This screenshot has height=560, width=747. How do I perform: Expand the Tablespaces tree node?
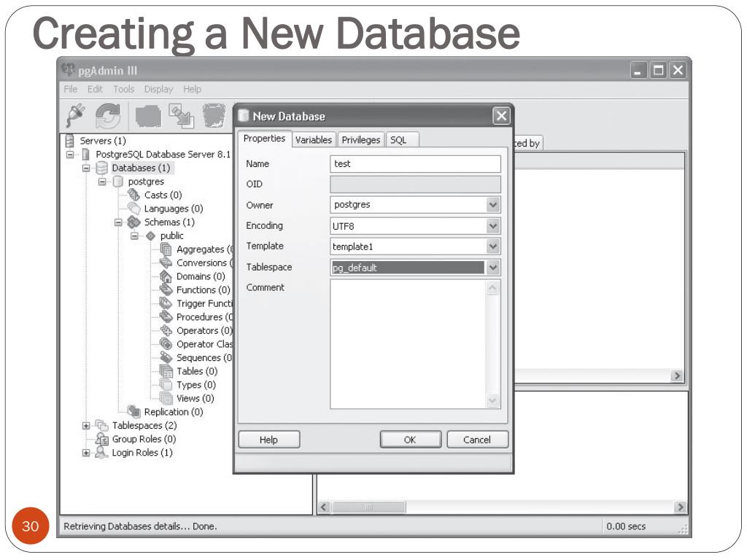click(x=86, y=426)
